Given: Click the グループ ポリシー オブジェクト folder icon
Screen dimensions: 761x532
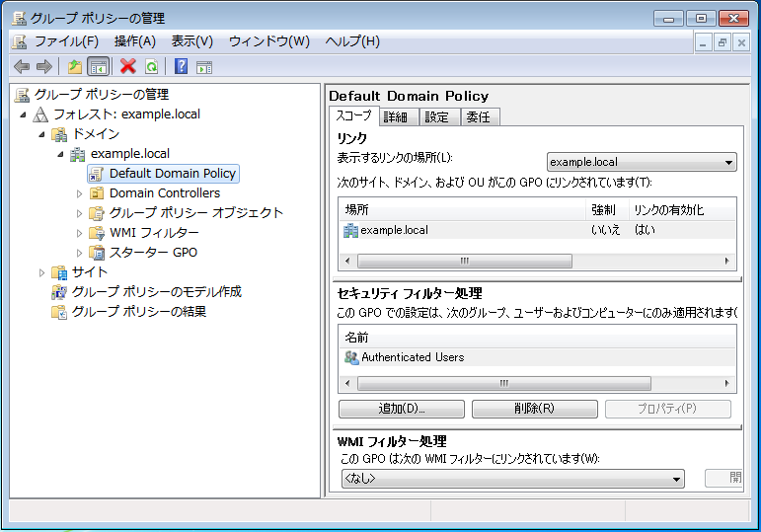Looking at the screenshot, I should [x=97, y=213].
